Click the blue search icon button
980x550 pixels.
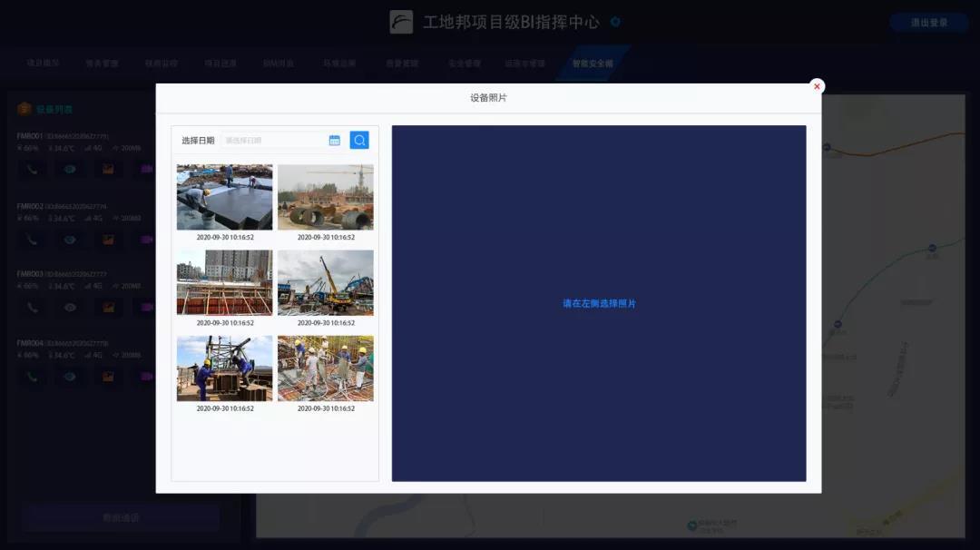tap(359, 140)
